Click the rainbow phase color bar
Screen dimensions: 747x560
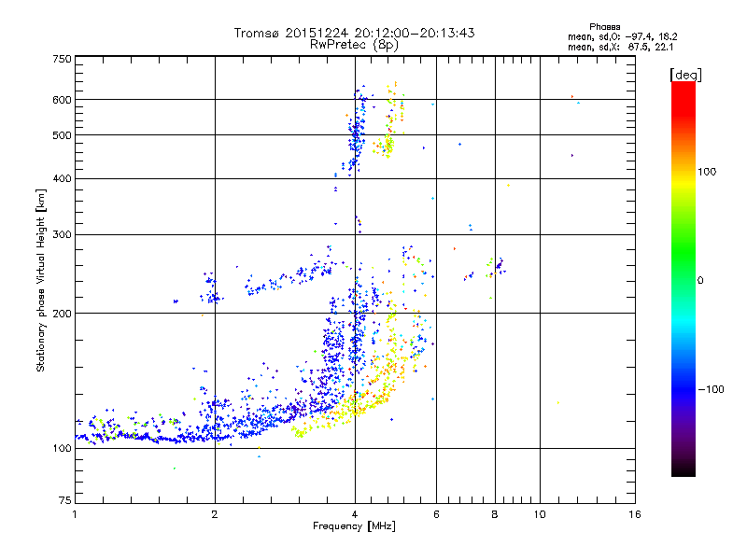(684, 278)
